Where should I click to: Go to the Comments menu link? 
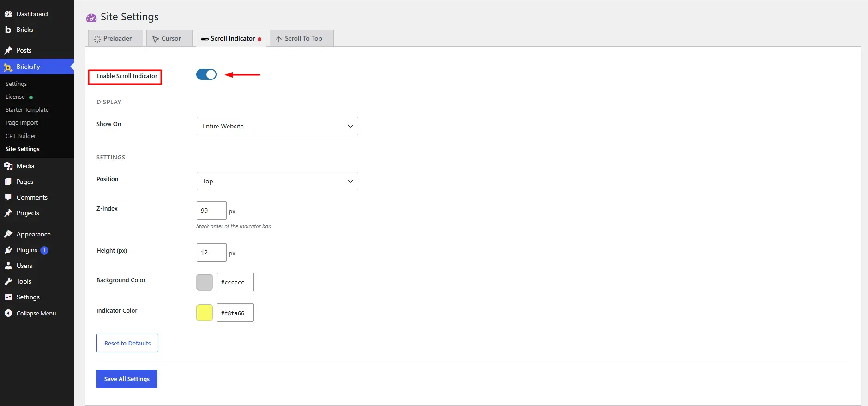point(32,197)
